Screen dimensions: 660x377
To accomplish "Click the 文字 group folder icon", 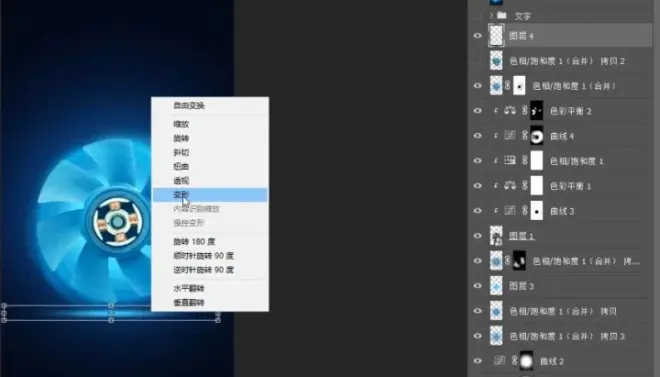I will point(501,16).
